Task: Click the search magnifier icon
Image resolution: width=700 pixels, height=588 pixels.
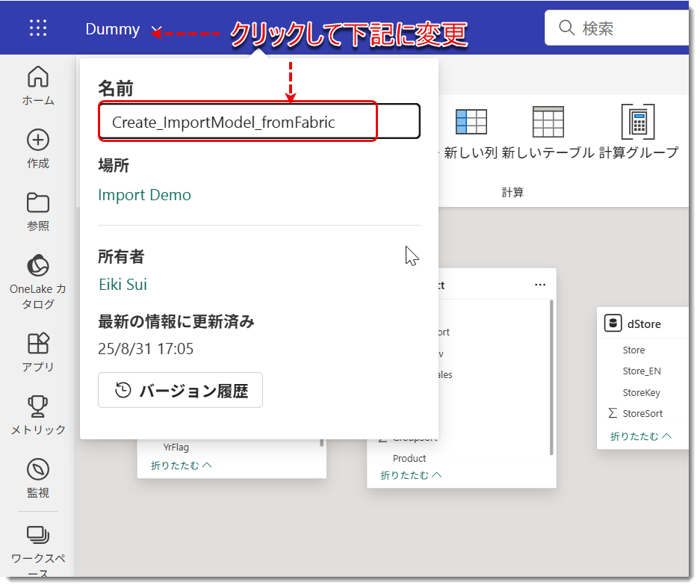Action: click(x=566, y=28)
